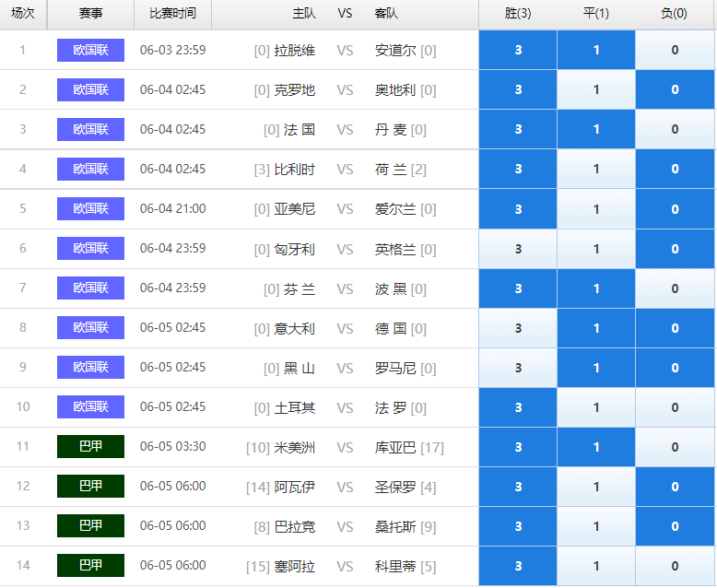717x588 pixels.
Task: Deselect draw (1) for 意大利 vs 德国
Action: [x=596, y=328]
